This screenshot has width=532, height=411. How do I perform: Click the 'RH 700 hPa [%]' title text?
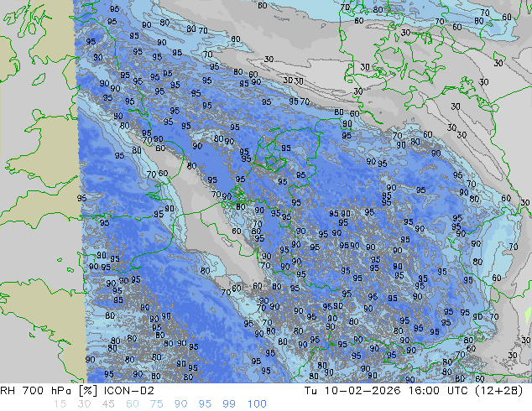pyautogui.click(x=50, y=391)
